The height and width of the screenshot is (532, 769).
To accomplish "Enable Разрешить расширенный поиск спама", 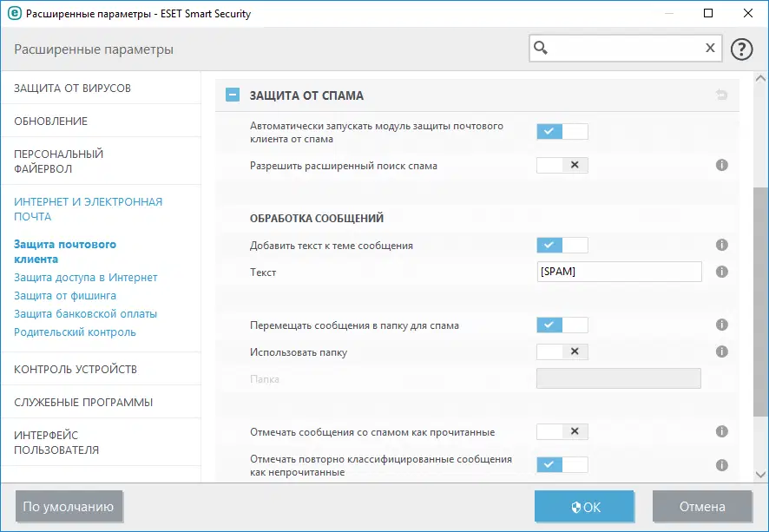I will (562, 165).
